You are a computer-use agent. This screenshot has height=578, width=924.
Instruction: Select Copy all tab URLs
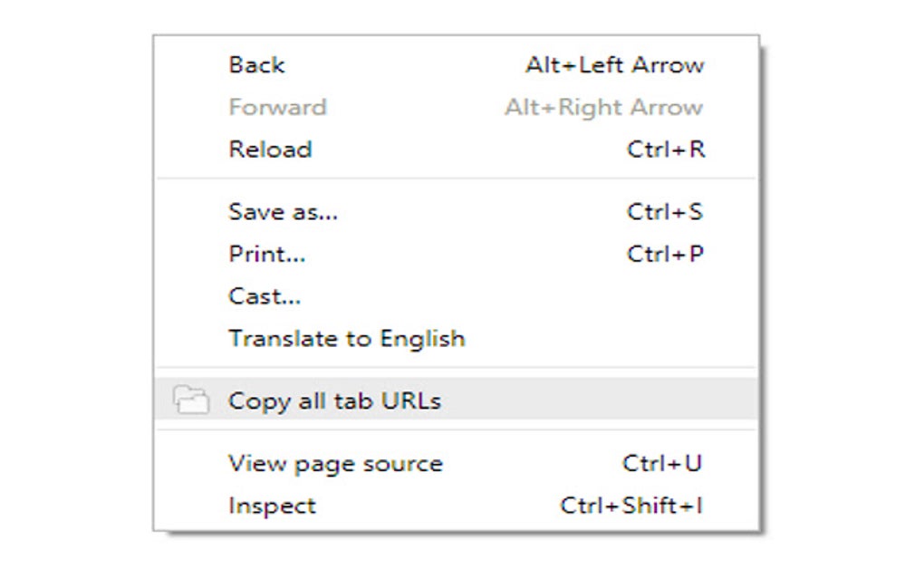[x=334, y=400]
